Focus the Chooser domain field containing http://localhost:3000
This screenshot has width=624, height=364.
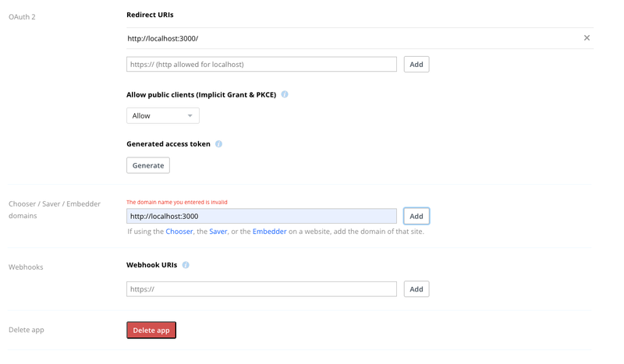[x=261, y=216]
